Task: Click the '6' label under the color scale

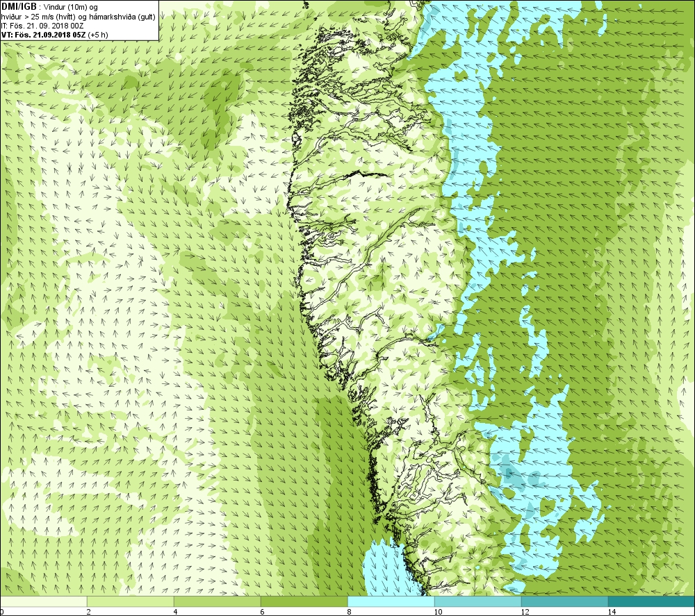Action: coord(263,612)
